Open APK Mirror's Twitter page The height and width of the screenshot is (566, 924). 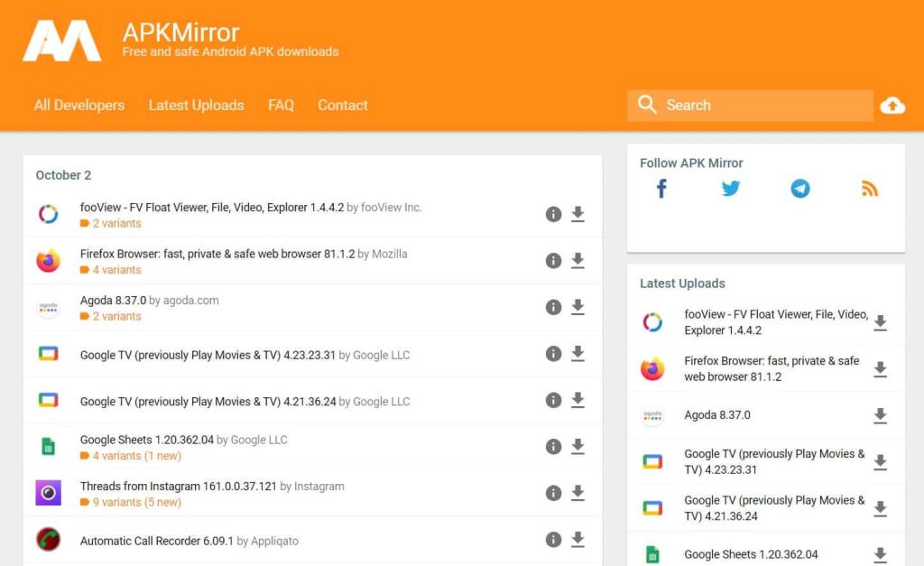click(731, 189)
